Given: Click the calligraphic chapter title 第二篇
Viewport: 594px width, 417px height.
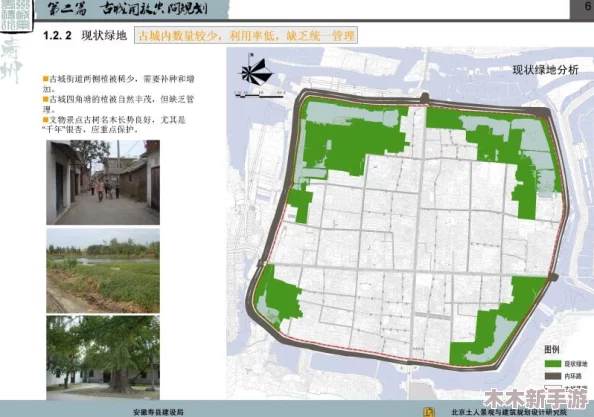Looking at the screenshot, I should click(67, 8).
